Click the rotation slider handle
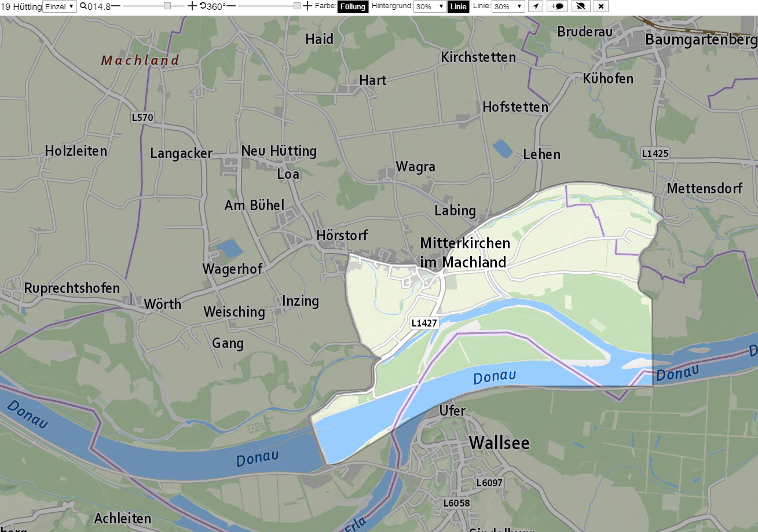 [297, 6]
